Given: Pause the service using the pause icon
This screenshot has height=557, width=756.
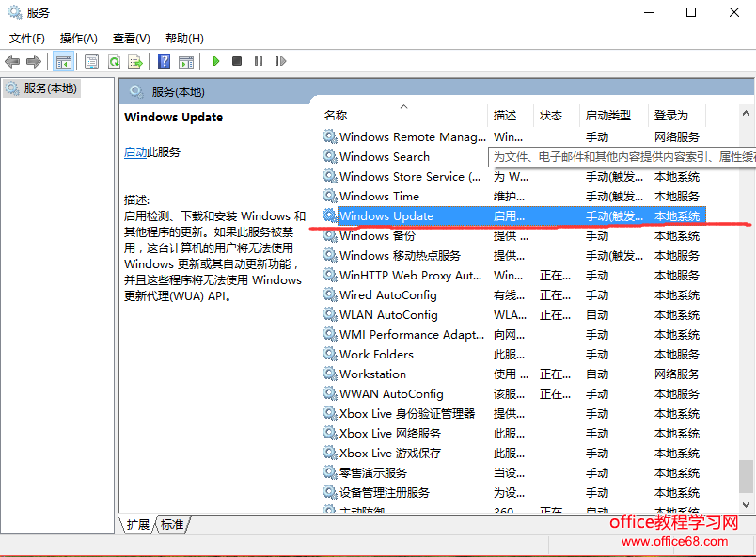Looking at the screenshot, I should (259, 60).
